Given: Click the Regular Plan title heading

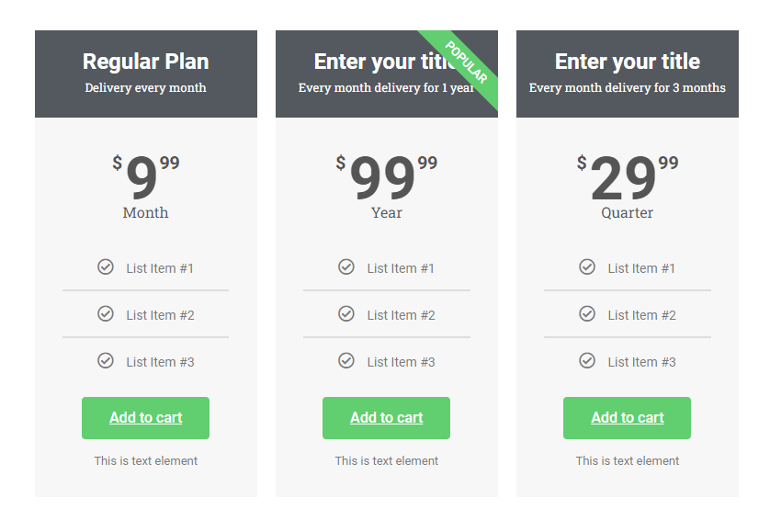Looking at the screenshot, I should pos(146,62).
